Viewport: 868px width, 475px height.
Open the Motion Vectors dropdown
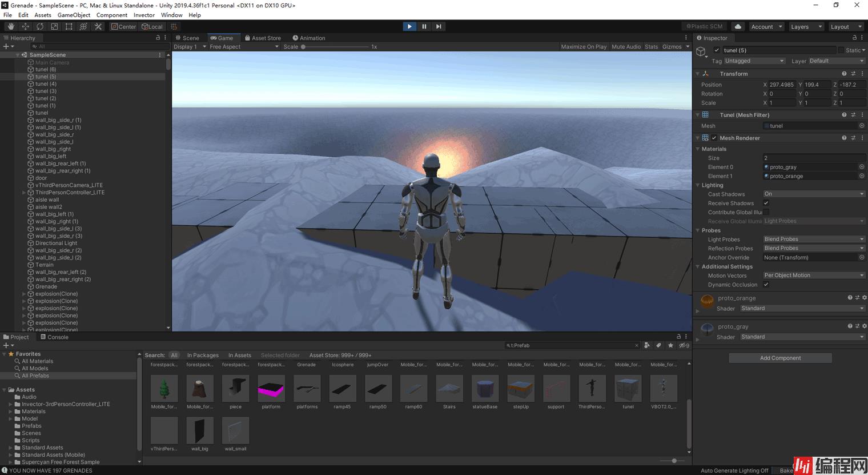click(x=814, y=275)
